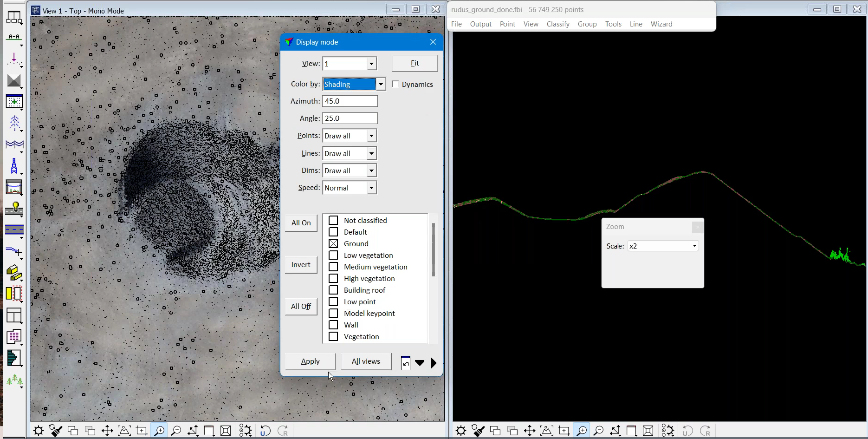Activate Zoom In tool in View 1 toolbar
The height and width of the screenshot is (439, 868).
point(159,431)
